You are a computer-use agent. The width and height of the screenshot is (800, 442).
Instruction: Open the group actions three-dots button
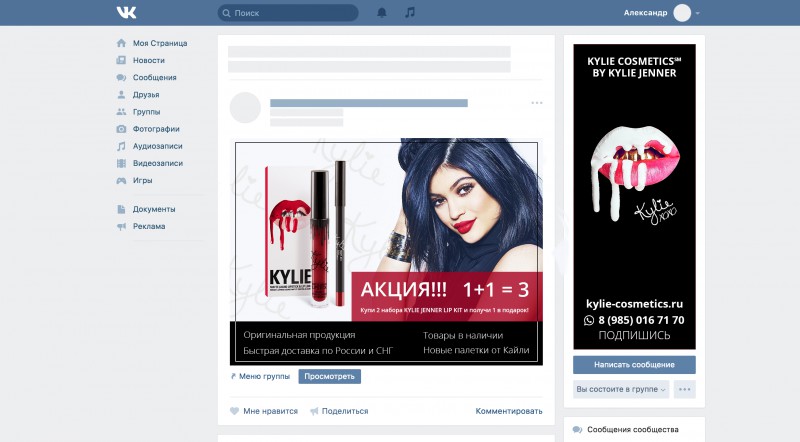(x=685, y=389)
